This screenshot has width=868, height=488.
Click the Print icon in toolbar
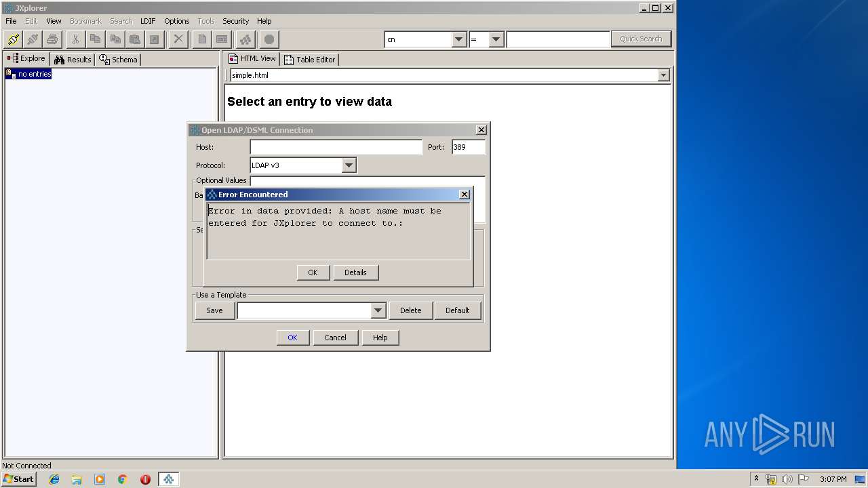point(52,39)
